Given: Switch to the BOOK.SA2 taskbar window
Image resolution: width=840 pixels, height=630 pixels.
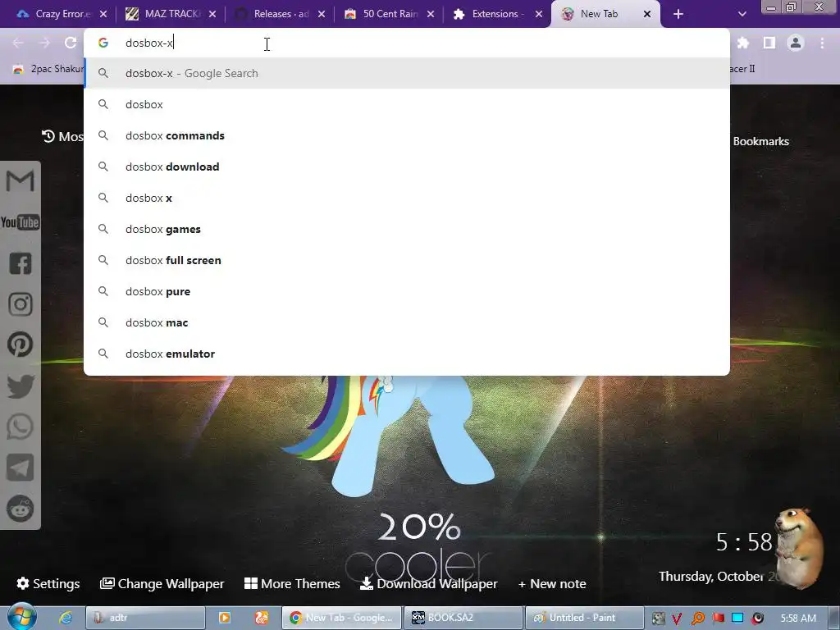Looking at the screenshot, I should click(x=463, y=618).
